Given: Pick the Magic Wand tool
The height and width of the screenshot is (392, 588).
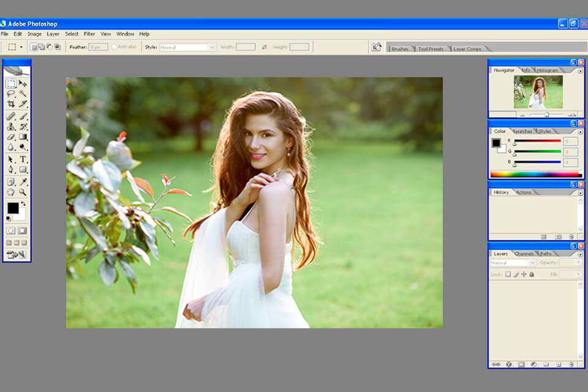Looking at the screenshot, I should click(x=23, y=94).
